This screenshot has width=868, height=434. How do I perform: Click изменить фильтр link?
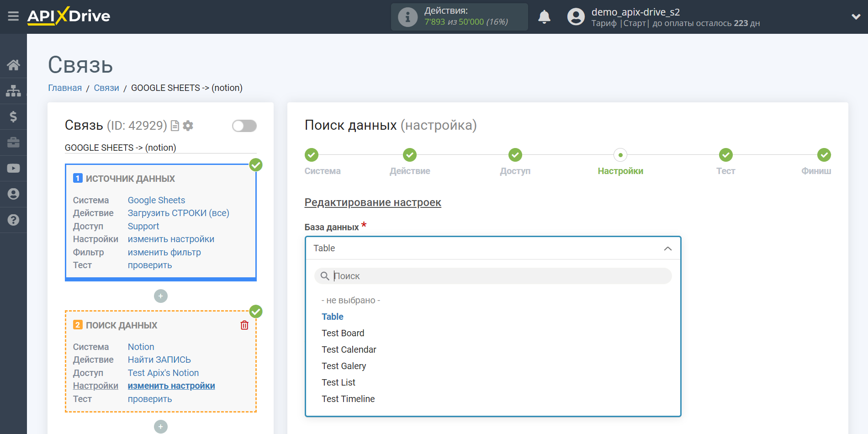coord(164,252)
